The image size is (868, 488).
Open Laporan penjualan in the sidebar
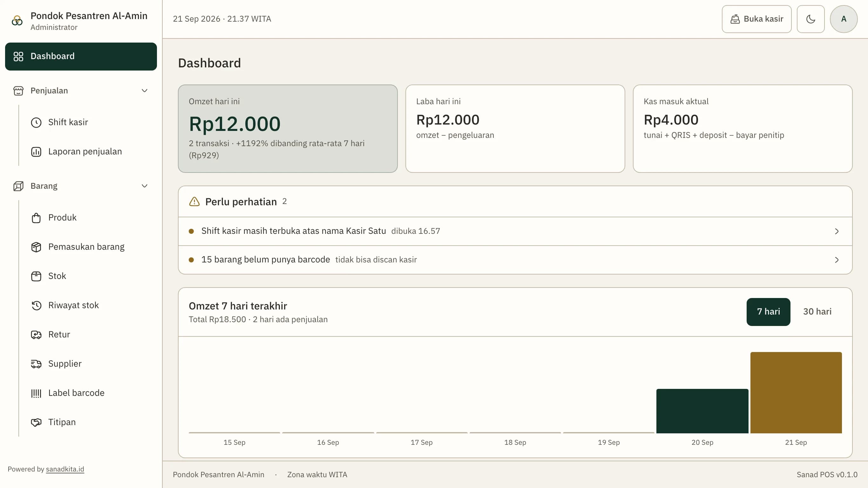coord(89,152)
